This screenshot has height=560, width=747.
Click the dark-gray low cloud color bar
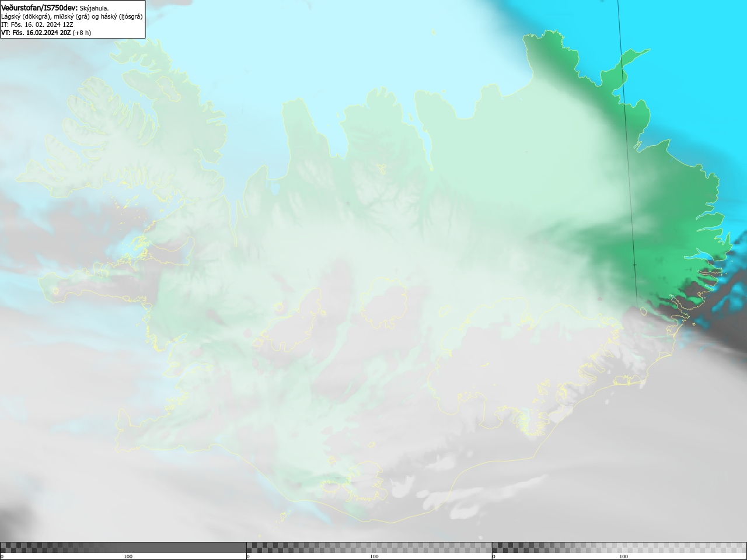pyautogui.click(x=123, y=547)
